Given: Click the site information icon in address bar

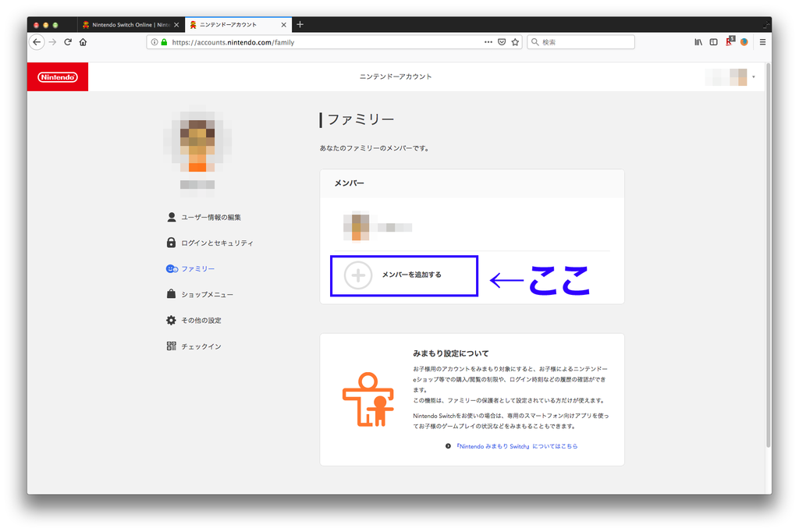Looking at the screenshot, I should click(x=154, y=42).
